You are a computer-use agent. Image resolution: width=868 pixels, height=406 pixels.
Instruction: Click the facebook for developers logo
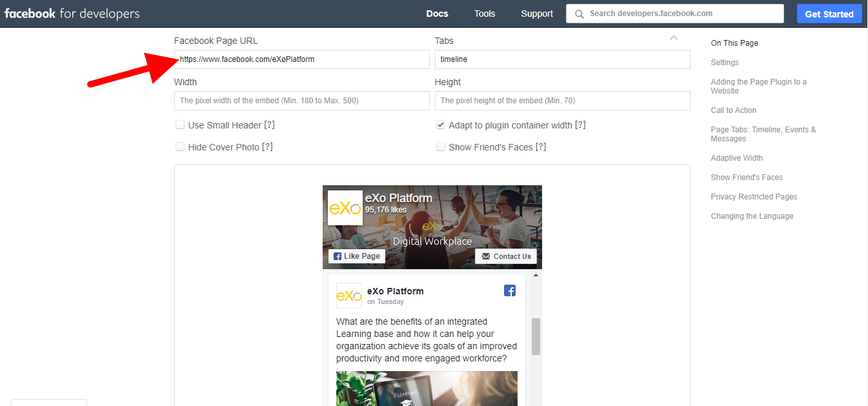(x=72, y=14)
